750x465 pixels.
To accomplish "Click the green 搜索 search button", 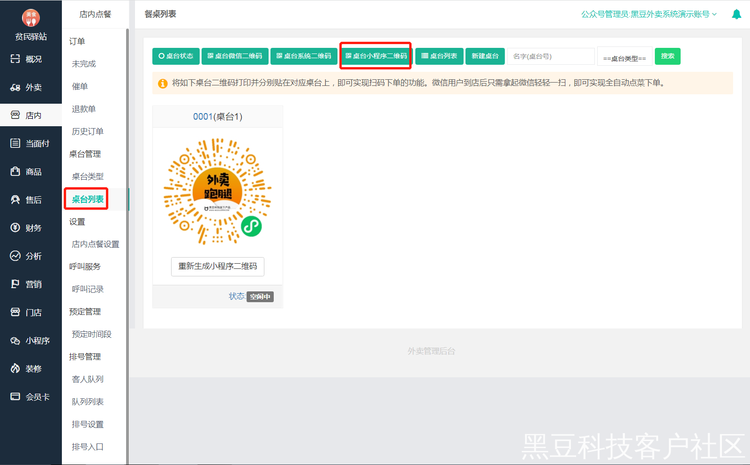I will (667, 56).
